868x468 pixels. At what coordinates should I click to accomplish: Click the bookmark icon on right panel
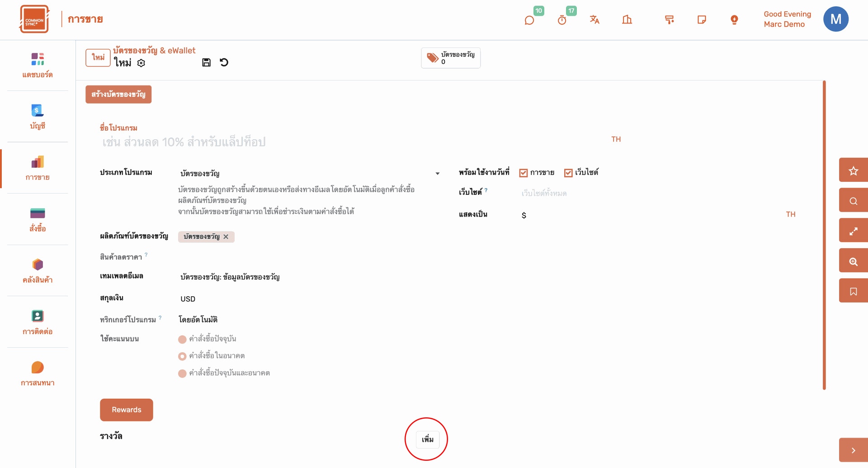853,292
